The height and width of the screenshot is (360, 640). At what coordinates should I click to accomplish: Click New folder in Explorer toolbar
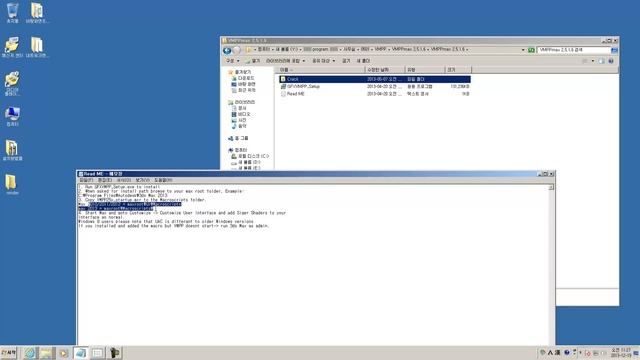[x=363, y=61]
